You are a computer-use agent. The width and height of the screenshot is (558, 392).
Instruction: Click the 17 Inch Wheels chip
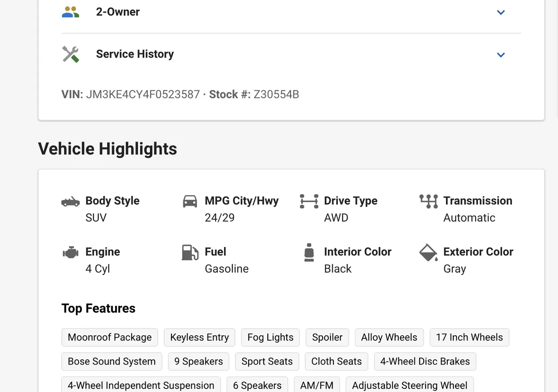click(x=469, y=338)
